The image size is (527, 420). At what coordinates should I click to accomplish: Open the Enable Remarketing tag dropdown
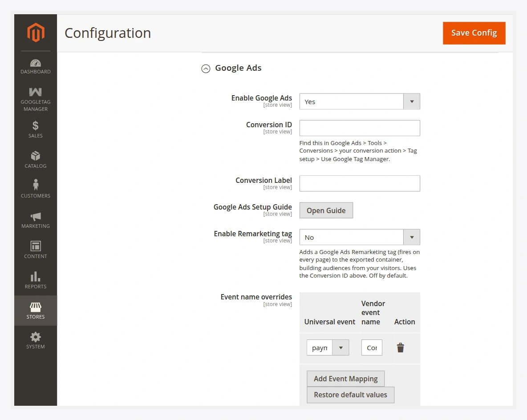[360, 237]
